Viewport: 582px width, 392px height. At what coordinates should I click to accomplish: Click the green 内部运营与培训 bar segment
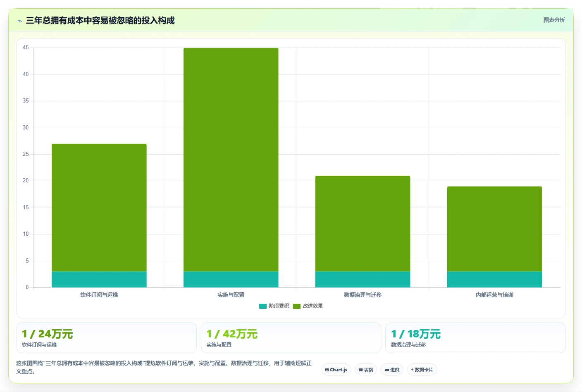494,229
